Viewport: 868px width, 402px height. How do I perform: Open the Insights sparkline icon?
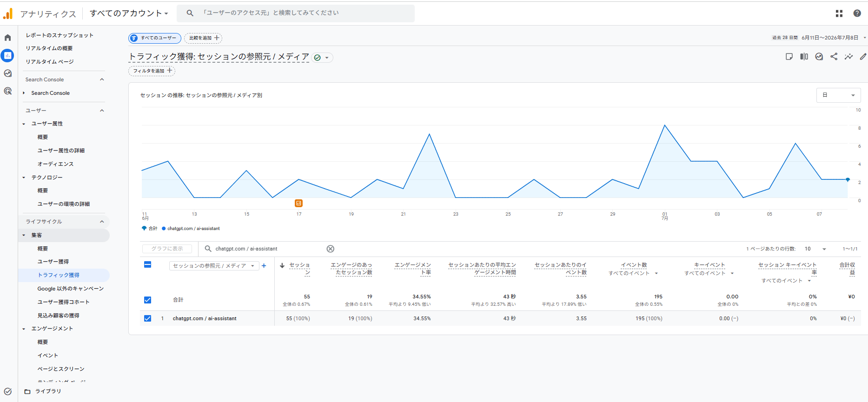(x=849, y=57)
